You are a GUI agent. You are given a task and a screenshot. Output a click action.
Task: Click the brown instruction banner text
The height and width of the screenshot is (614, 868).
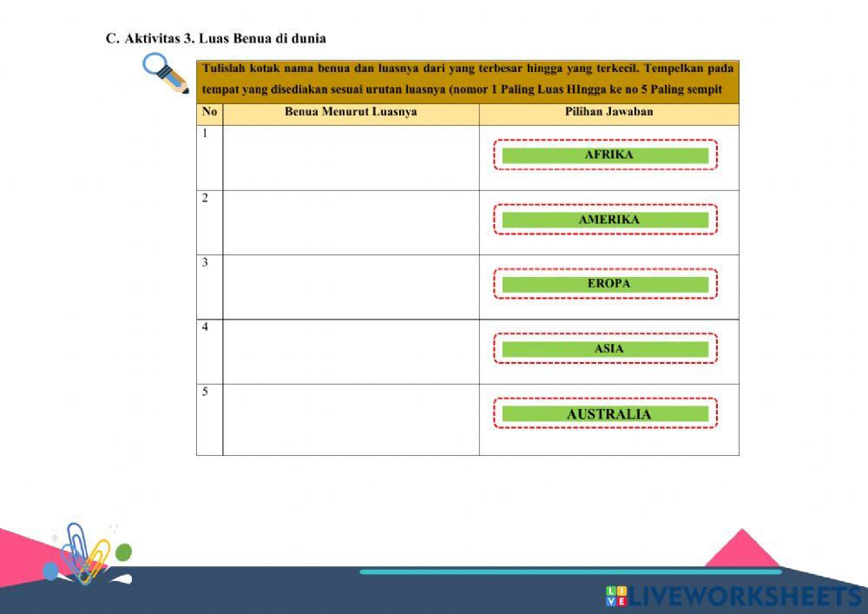[467, 79]
